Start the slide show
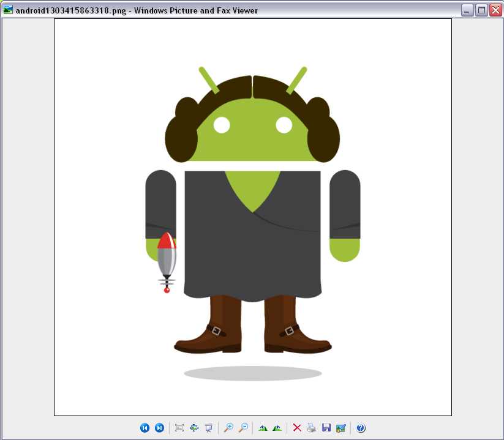504x440 pixels. pyautogui.click(x=209, y=428)
